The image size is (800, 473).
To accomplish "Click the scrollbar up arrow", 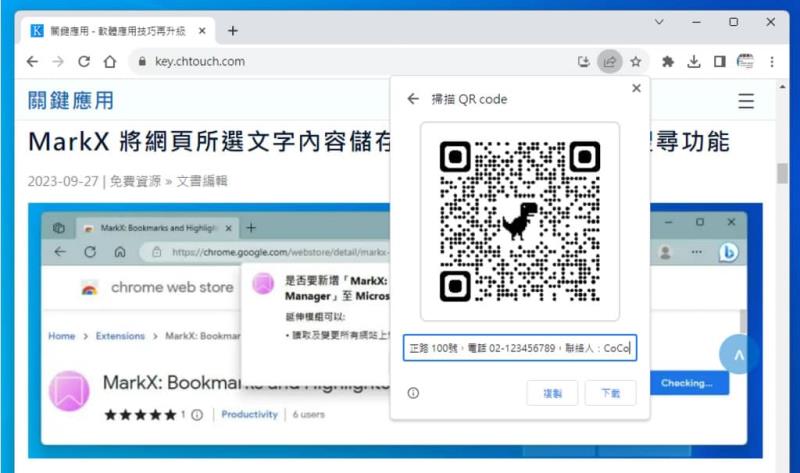I will [782, 87].
